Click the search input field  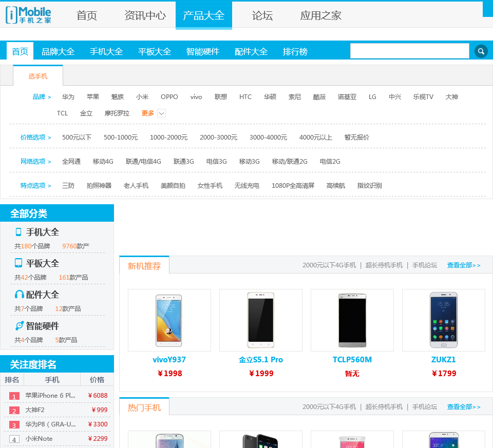coord(409,51)
